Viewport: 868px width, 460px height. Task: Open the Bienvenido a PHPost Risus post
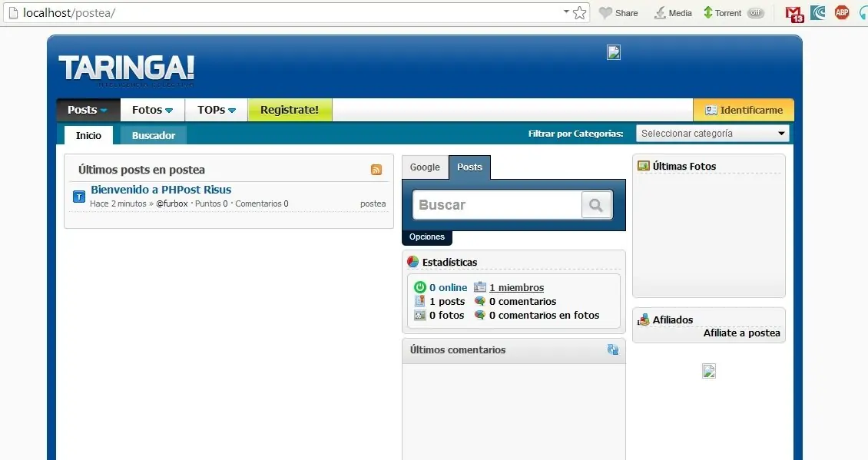[x=161, y=190]
